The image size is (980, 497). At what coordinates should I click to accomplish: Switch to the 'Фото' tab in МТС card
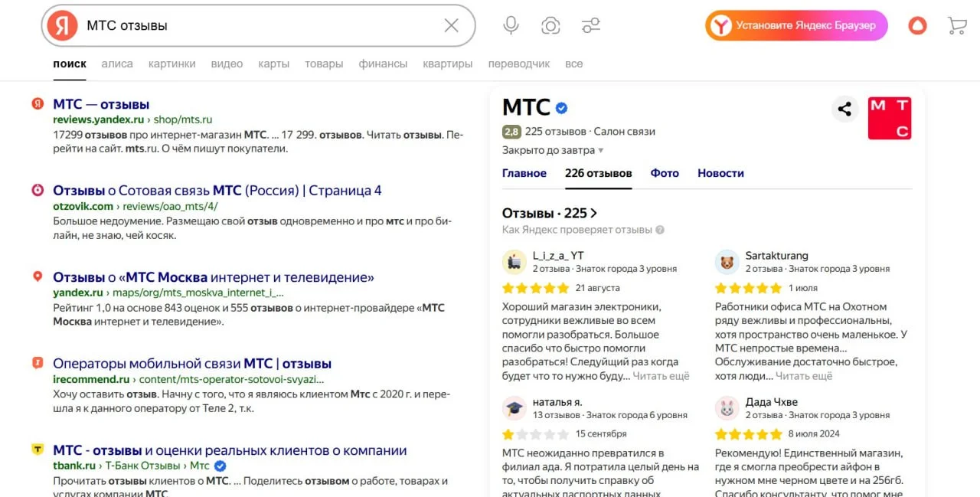(664, 173)
